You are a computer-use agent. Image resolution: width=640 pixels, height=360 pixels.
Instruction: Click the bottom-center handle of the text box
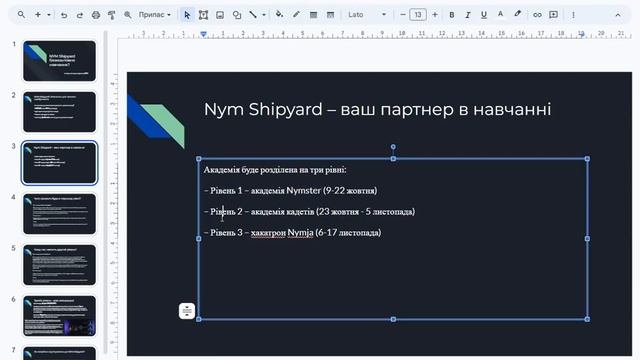click(x=393, y=319)
